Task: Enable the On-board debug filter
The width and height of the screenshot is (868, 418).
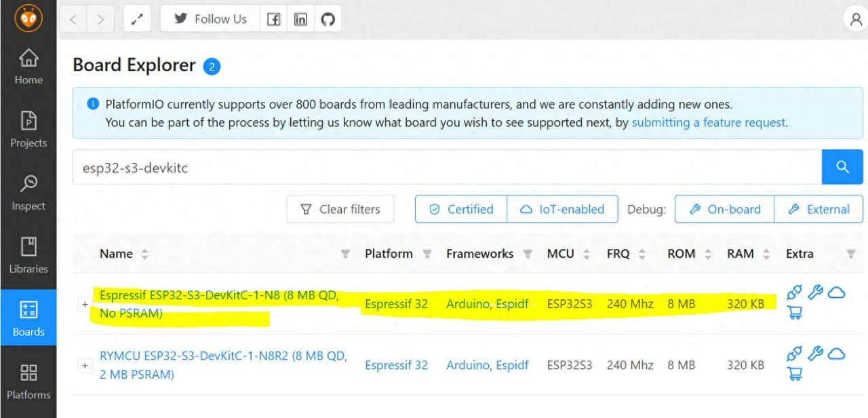Action: 724,209
